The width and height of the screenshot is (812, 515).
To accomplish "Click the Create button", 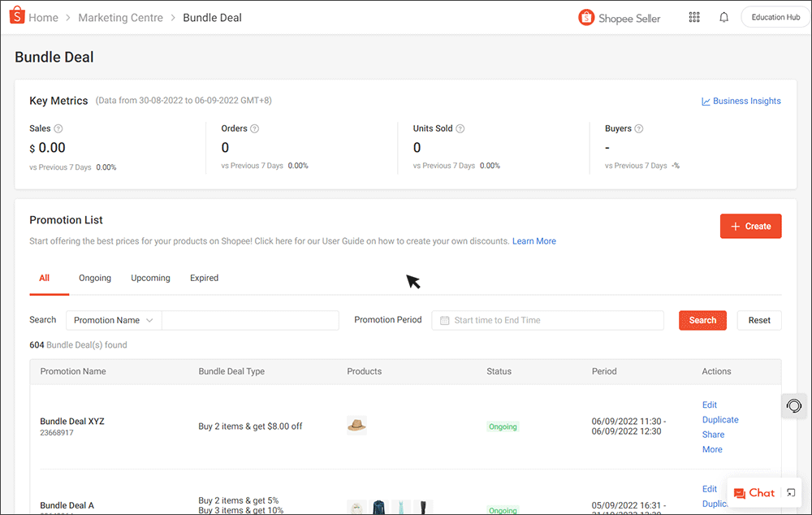I will point(750,226).
